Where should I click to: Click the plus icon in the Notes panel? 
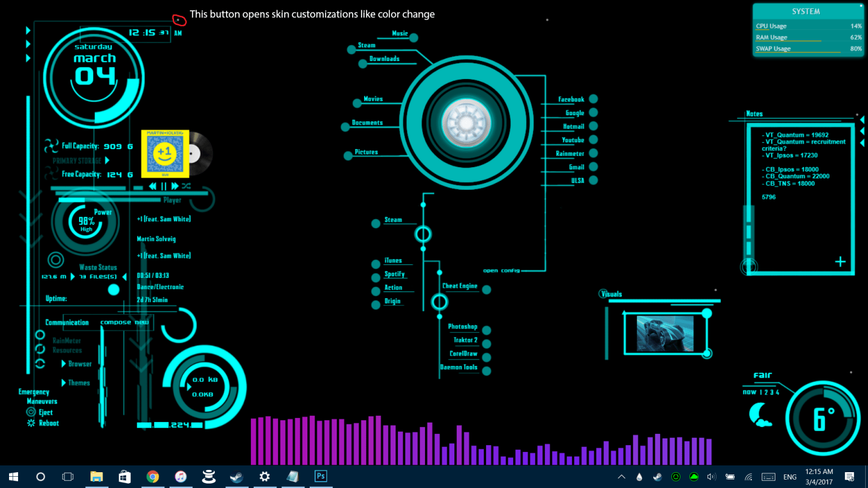point(840,262)
